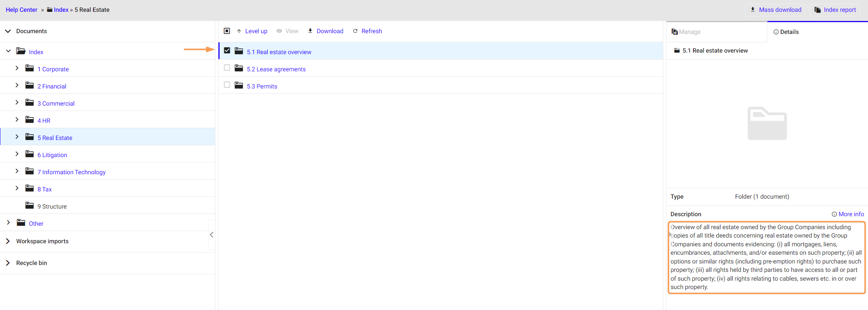Open the More info link
The height and width of the screenshot is (310, 868).
pos(851,214)
